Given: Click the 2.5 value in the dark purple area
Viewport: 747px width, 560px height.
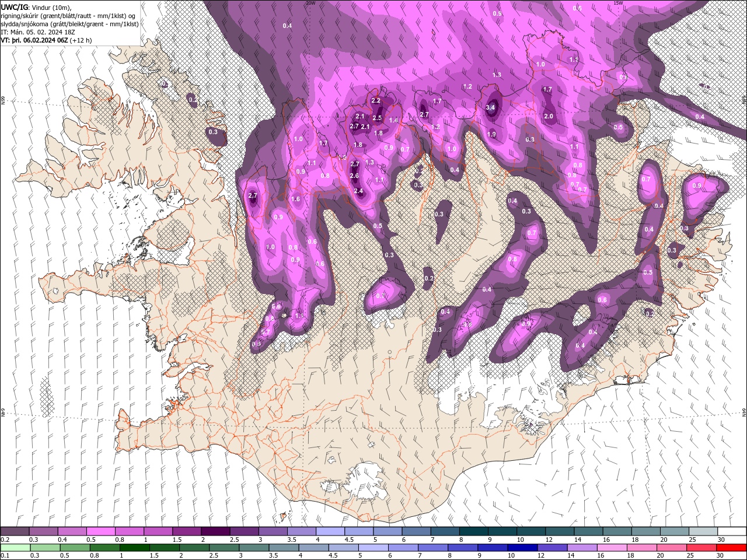Looking at the screenshot, I should point(377,118).
